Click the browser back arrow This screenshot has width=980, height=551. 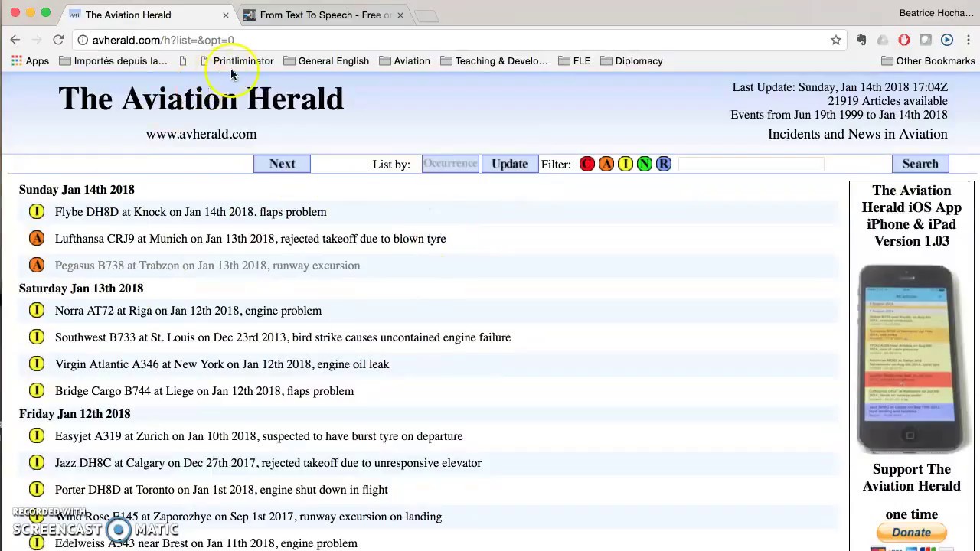pyautogui.click(x=15, y=40)
